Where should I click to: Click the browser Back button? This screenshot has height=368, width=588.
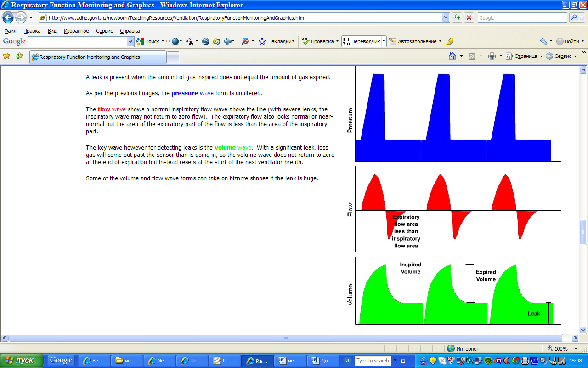click(8, 18)
